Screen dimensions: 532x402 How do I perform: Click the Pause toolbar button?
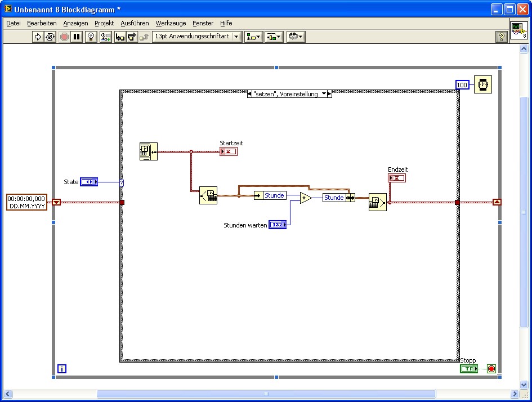coord(77,37)
